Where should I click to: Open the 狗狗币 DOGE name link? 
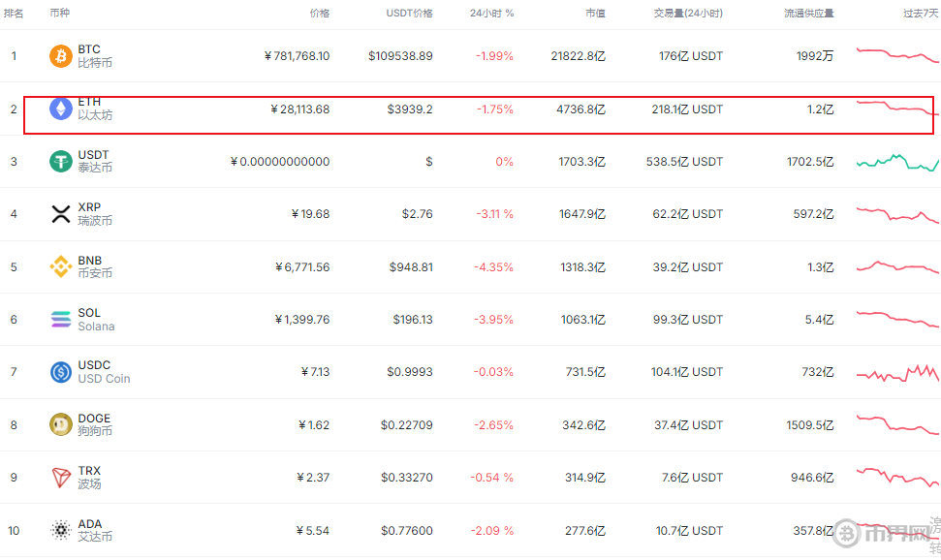(x=95, y=431)
